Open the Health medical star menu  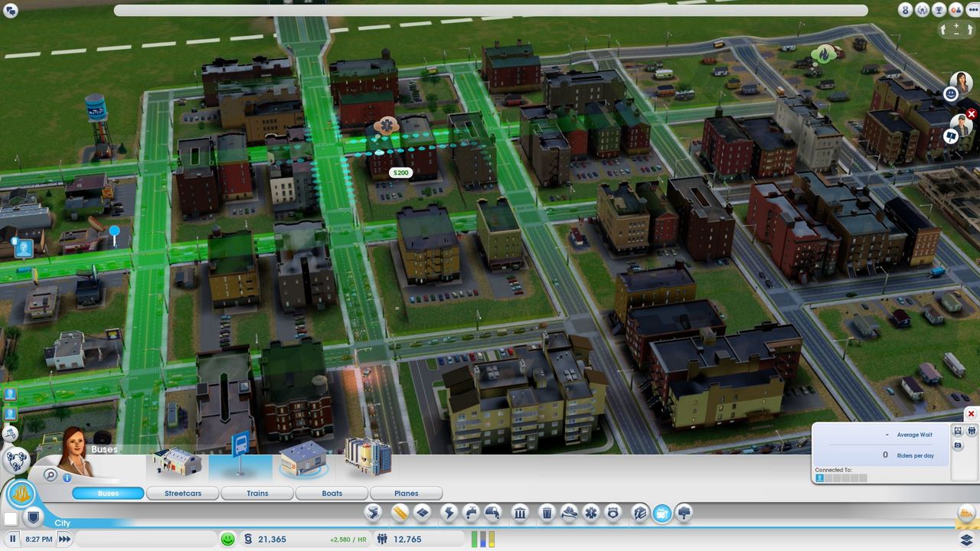tap(590, 513)
